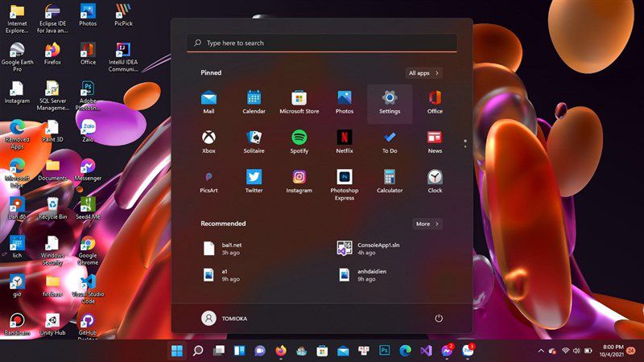644x362 pixels.
Task: Open recommended image a1
Action: click(222, 274)
